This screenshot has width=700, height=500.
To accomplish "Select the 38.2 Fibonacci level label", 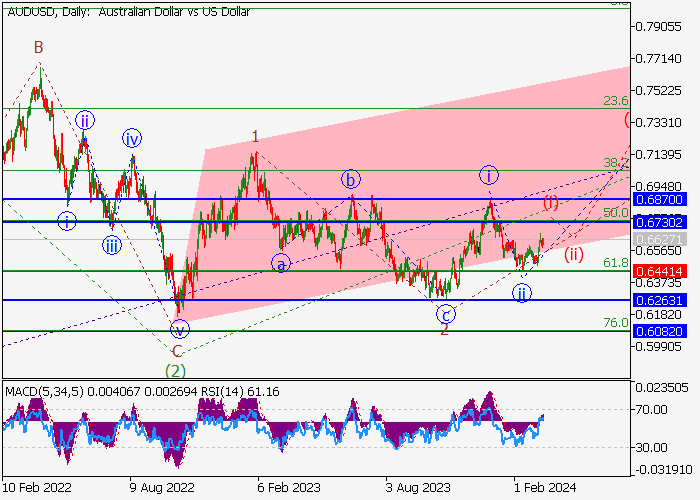I will point(616,162).
